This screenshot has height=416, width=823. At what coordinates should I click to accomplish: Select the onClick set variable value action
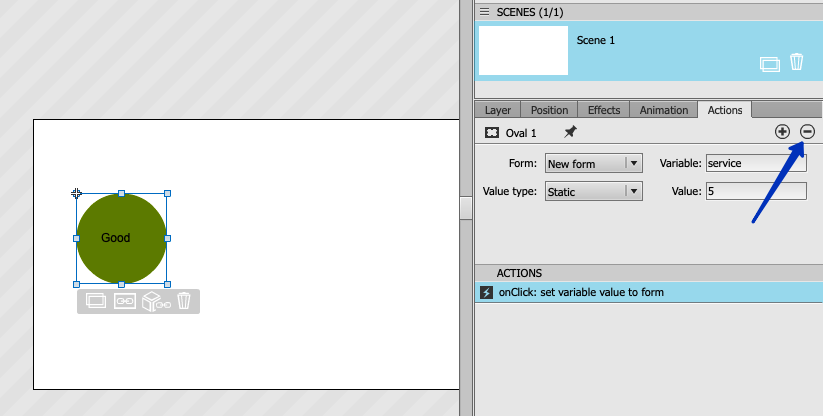click(649, 292)
